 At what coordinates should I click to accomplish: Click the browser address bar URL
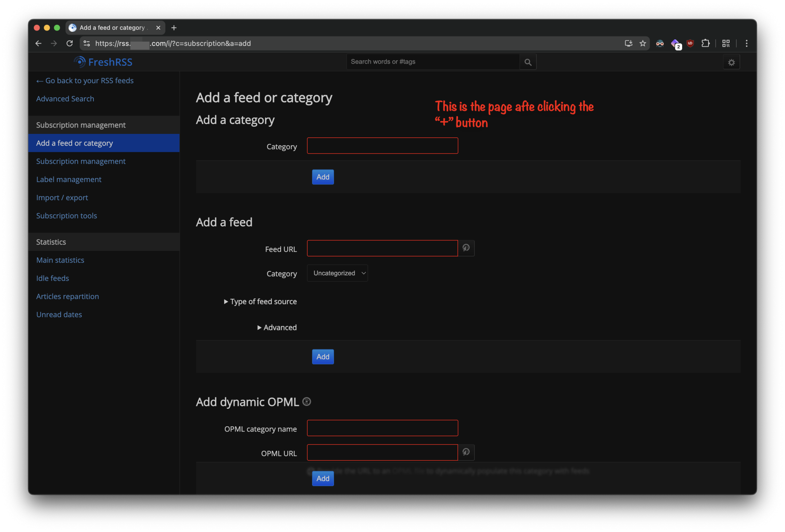[173, 44]
